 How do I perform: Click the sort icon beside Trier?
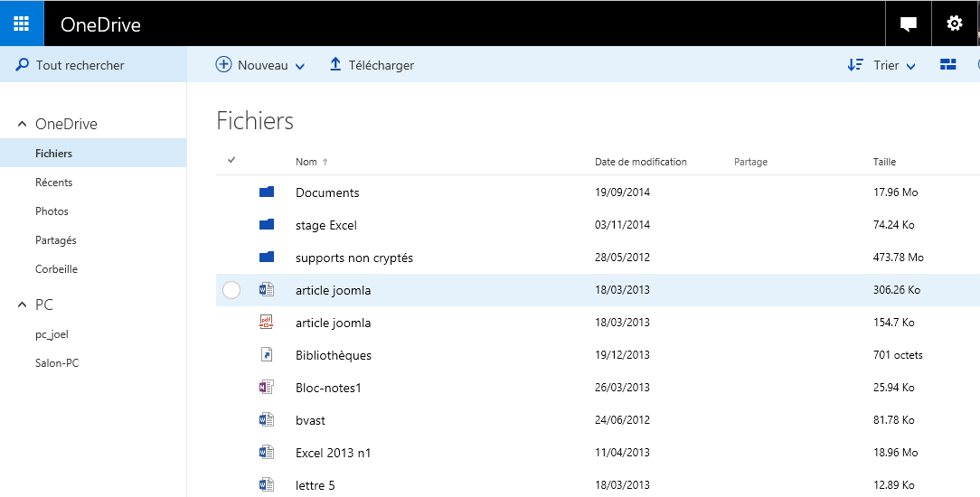tap(855, 65)
